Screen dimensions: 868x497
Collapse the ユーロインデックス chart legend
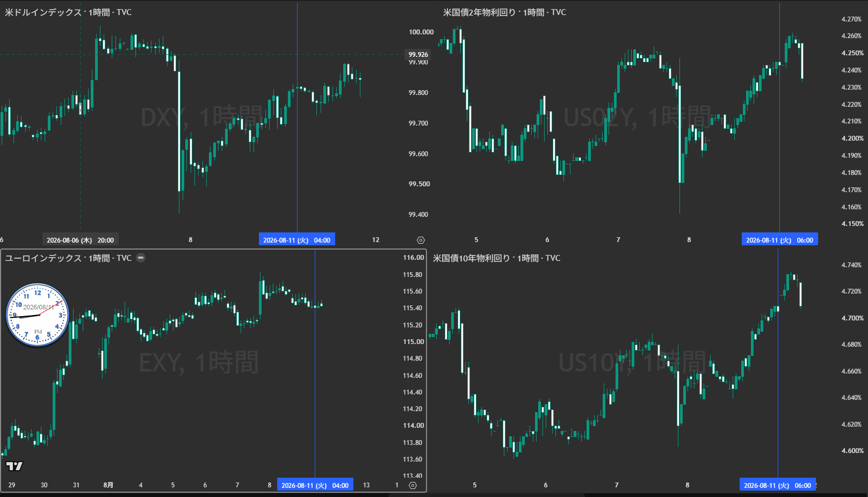[x=141, y=258]
